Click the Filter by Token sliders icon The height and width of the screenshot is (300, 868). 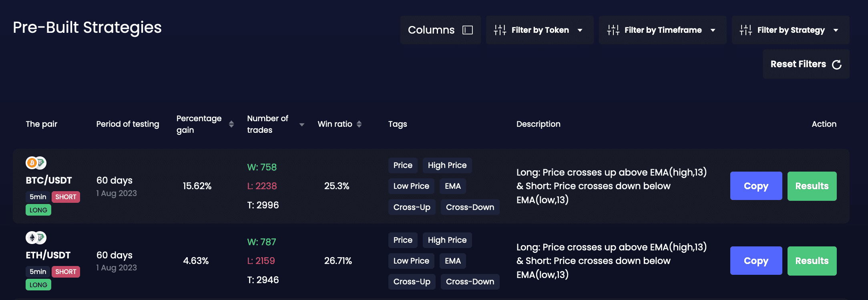pyautogui.click(x=500, y=30)
